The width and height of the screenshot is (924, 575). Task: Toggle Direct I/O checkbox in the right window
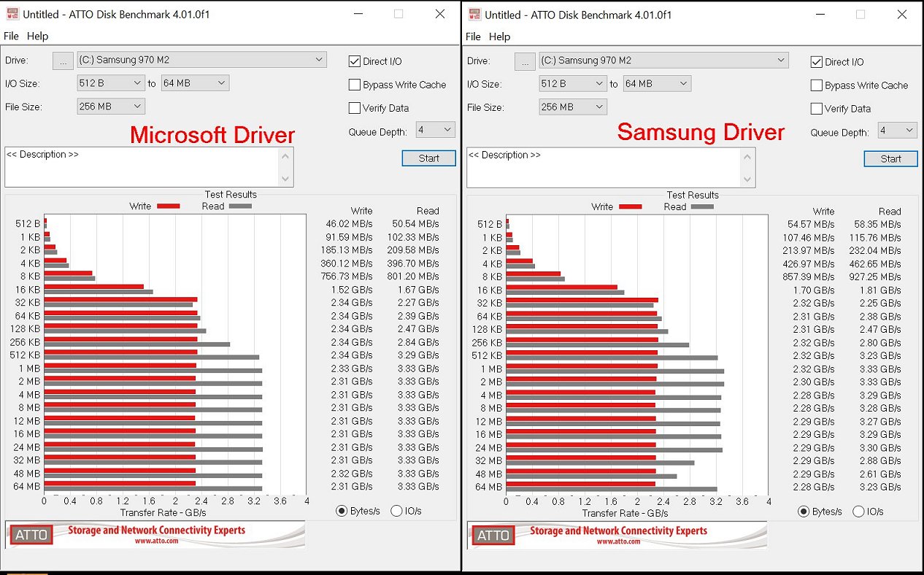tap(817, 62)
